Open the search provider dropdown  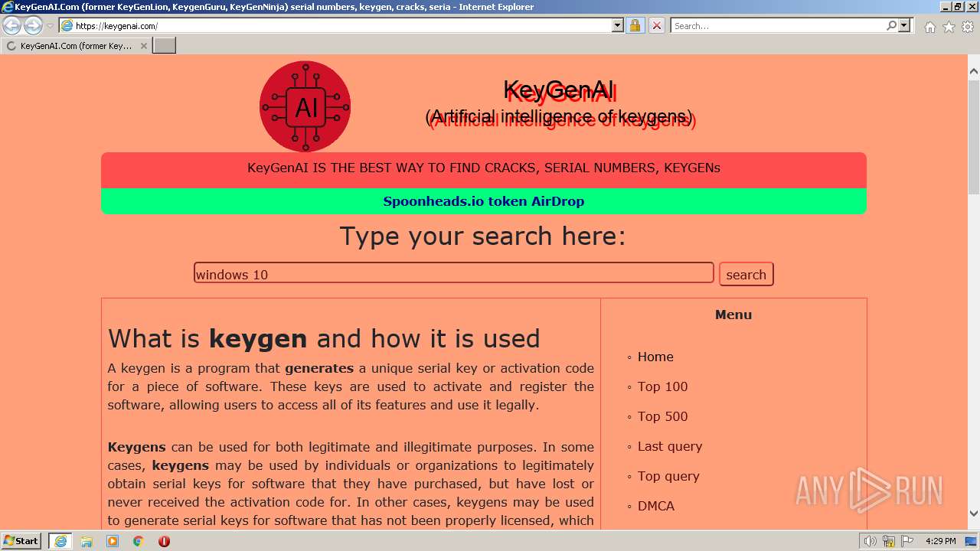(x=904, y=25)
